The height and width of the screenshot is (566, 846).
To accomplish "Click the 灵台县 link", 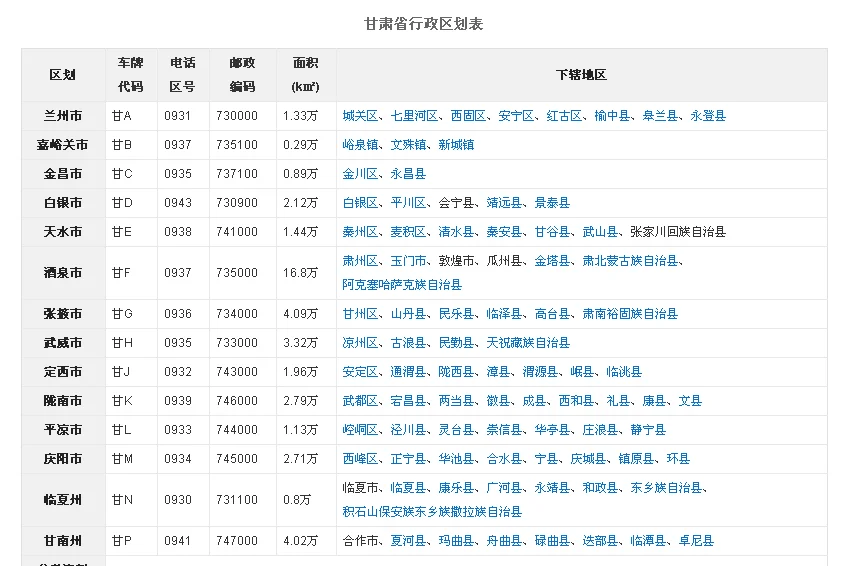I will pos(456,431).
